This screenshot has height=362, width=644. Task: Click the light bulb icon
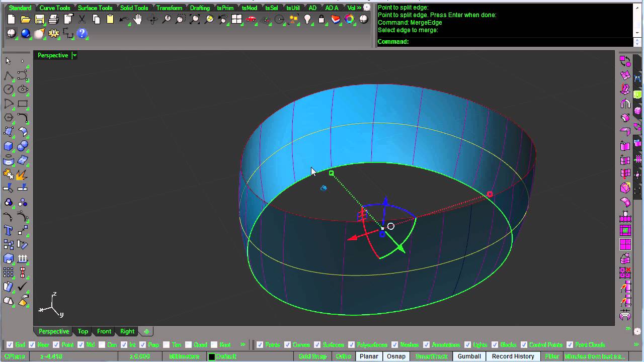307,20
